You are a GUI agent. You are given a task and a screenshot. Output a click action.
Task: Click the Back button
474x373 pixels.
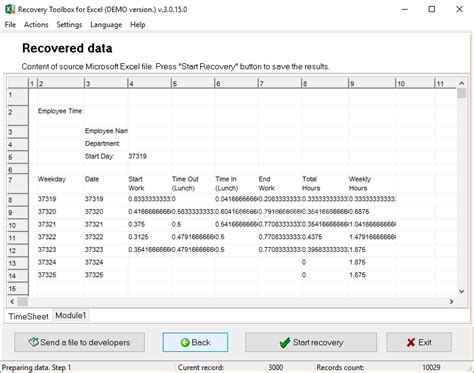pos(195,342)
